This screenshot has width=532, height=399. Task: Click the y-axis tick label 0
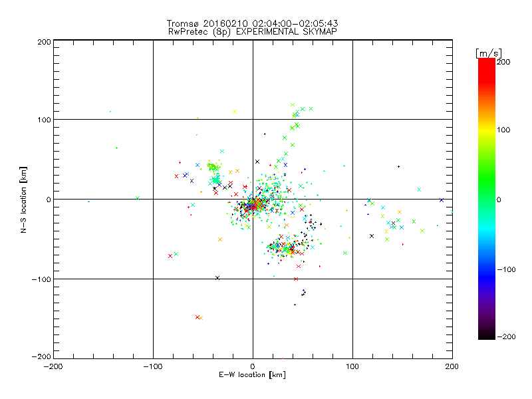pos(48,199)
